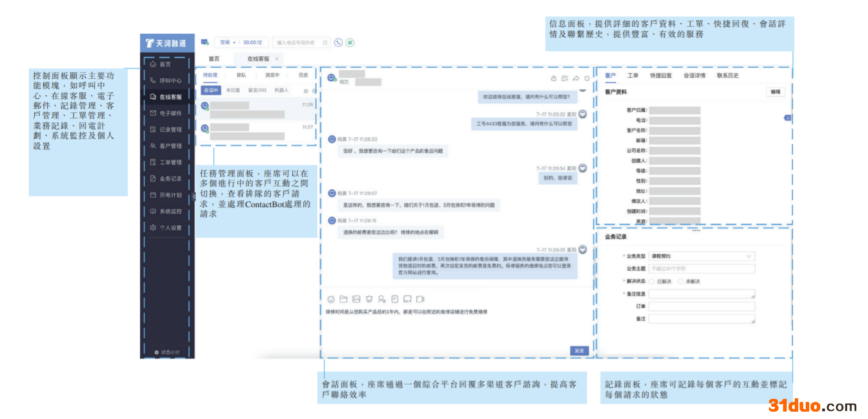The image size is (868, 419).
Task: Switch to the 排队 tab in task panel
Action: (241, 76)
